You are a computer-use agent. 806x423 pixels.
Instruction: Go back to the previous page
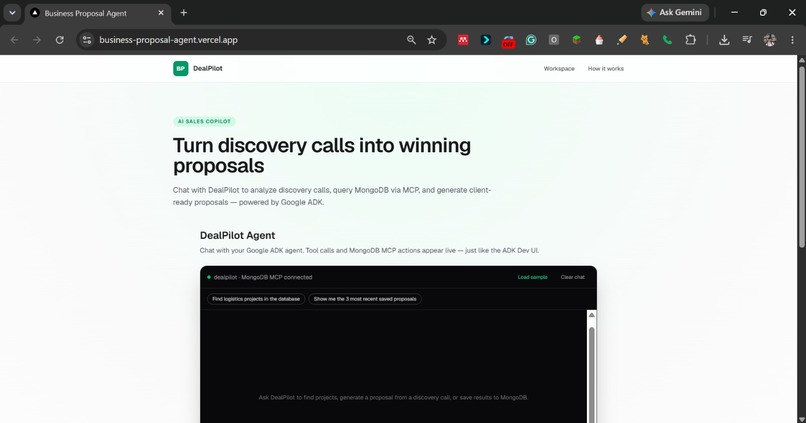(14, 40)
